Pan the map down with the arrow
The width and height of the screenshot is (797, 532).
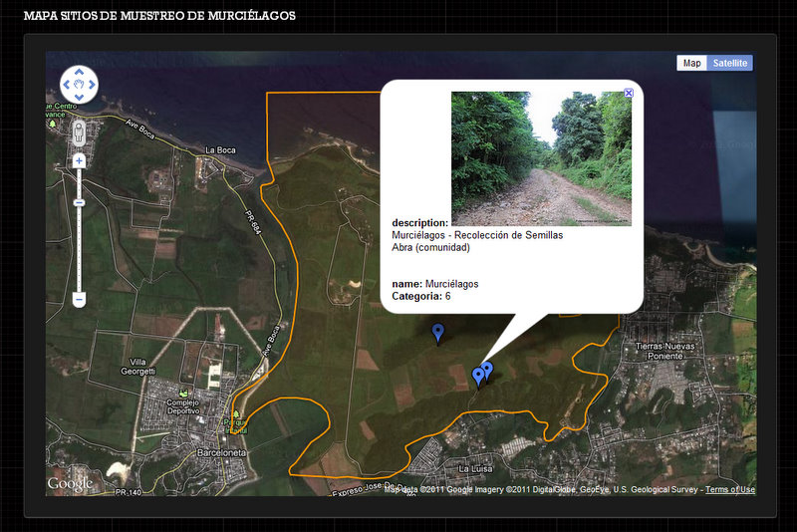pyautogui.click(x=79, y=97)
